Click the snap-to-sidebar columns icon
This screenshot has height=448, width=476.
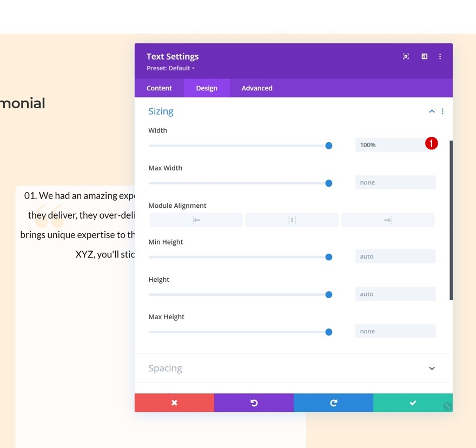click(x=425, y=56)
